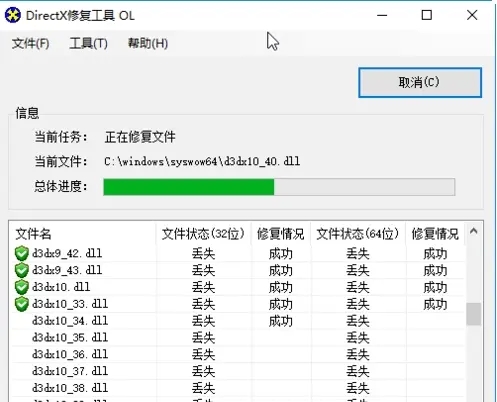Select the d3dx9_42.dll row name
The width and height of the screenshot is (497, 402).
(67, 253)
